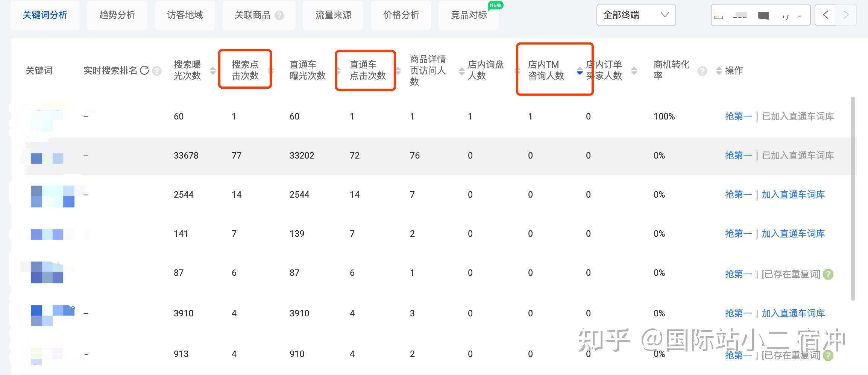Viewport: 868px width, 375px height.
Task: Open the 访客地域 tab
Action: pos(185,15)
